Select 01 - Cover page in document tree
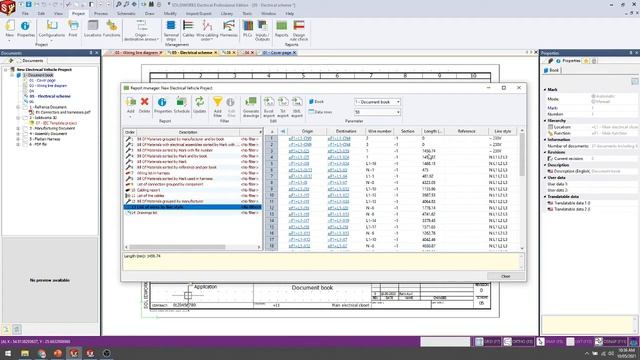This screenshot has height=360, width=640. (42, 80)
